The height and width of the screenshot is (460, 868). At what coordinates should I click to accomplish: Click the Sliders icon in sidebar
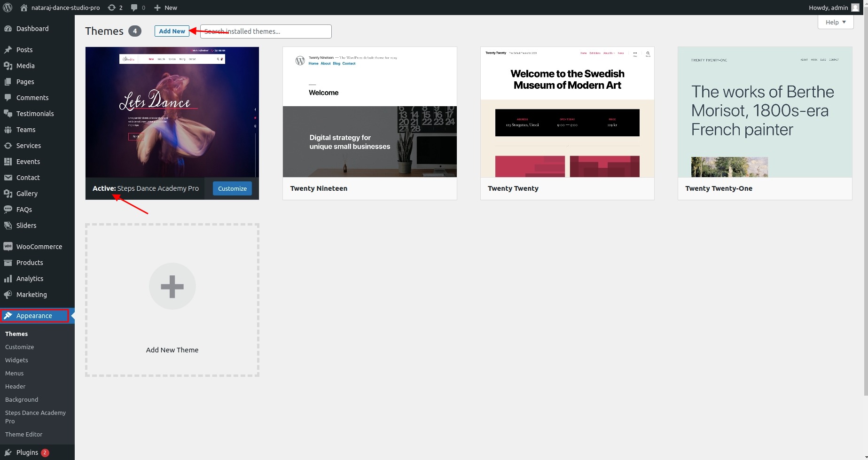coord(8,226)
